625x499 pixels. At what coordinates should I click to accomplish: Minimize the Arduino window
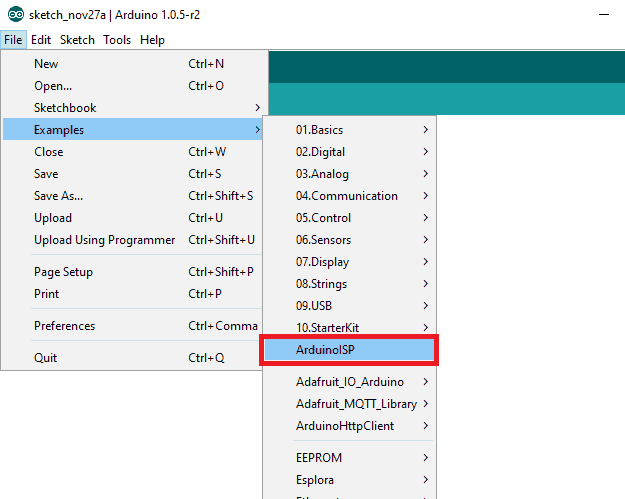604,15
